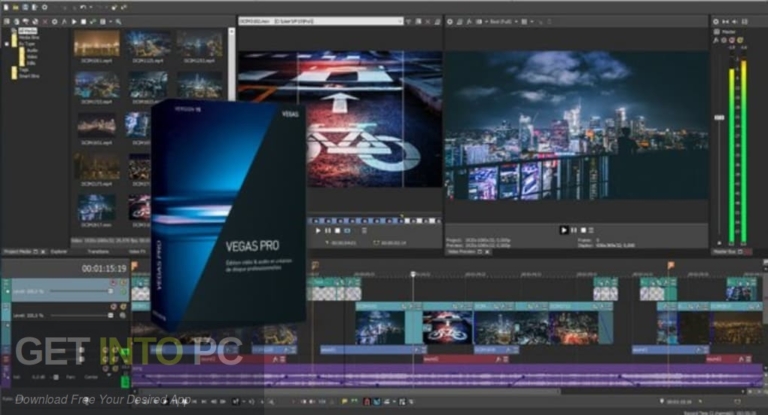Open the Views dropdown arrow in the Project Media toolbar

coord(110,22)
